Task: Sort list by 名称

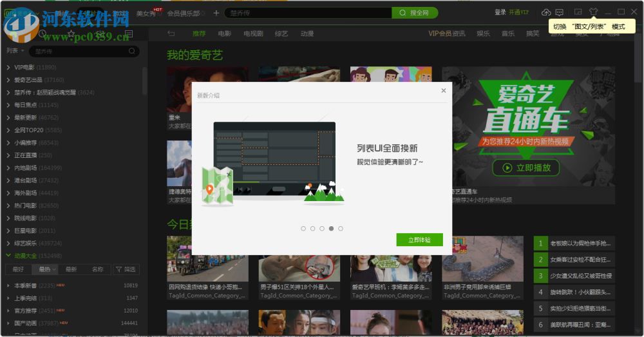Action: point(97,269)
